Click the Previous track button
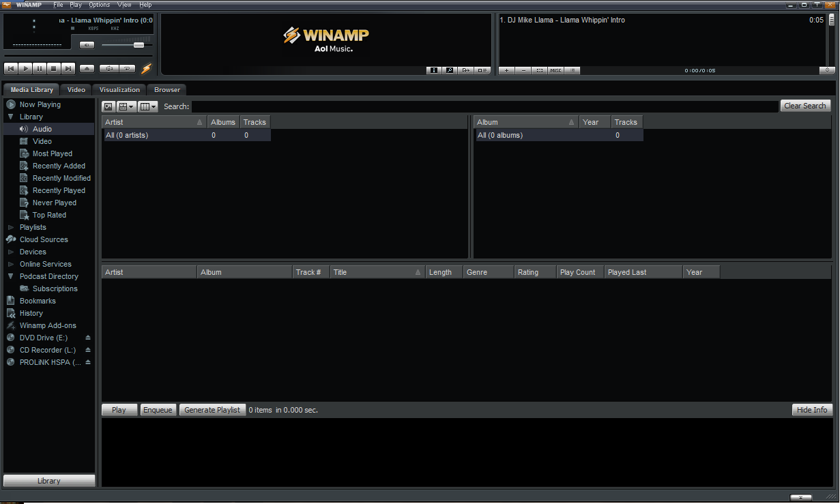This screenshot has width=840, height=504. point(10,68)
